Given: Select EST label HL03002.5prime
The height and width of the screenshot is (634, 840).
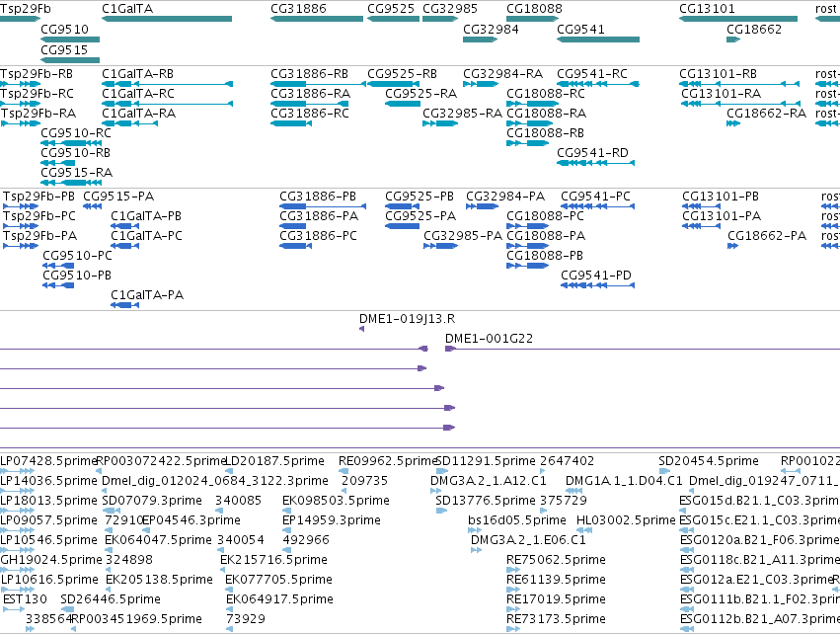Looking at the screenshot, I should click(626, 520).
